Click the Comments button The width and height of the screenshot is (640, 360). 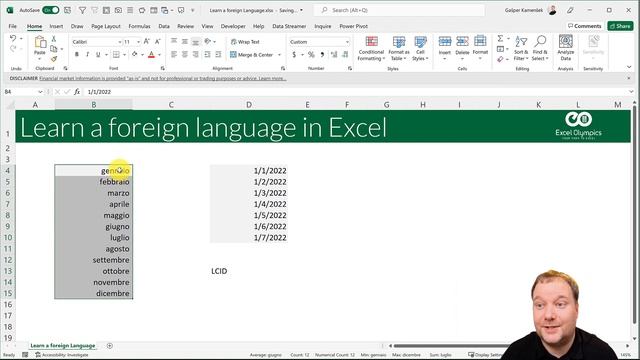(584, 26)
